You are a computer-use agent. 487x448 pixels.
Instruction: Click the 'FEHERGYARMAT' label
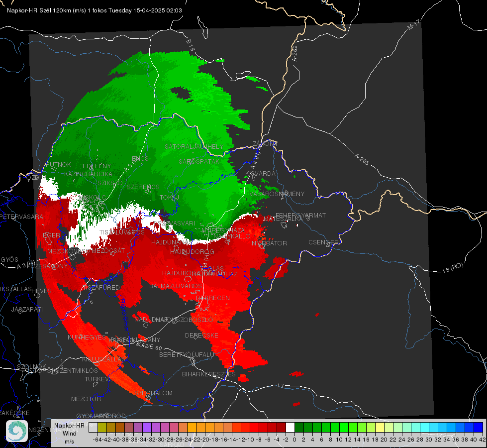[300, 215]
